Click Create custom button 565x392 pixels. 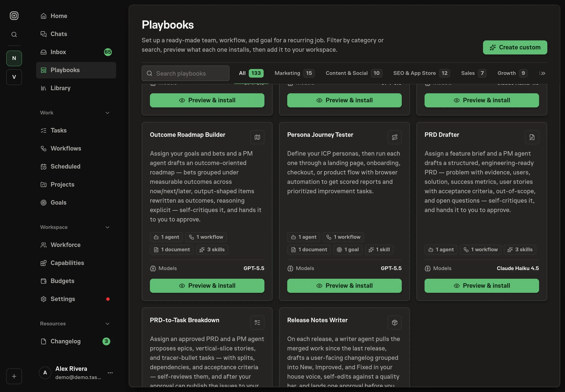pyautogui.click(x=515, y=47)
